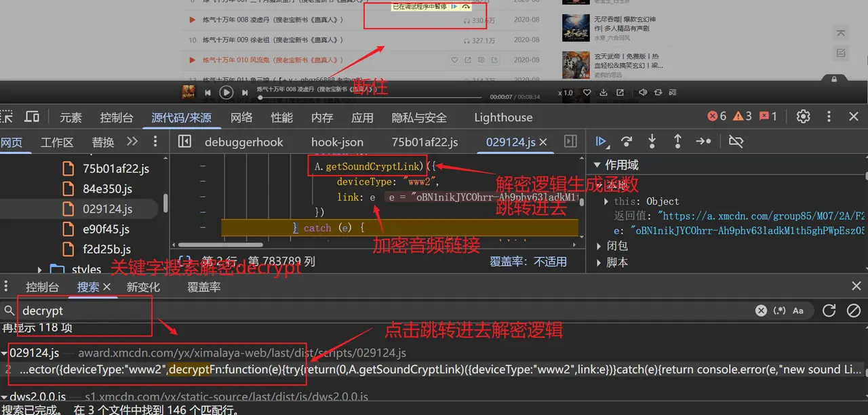Collapse the 作用域 scope section
This screenshot has height=415, width=868.
click(597, 165)
